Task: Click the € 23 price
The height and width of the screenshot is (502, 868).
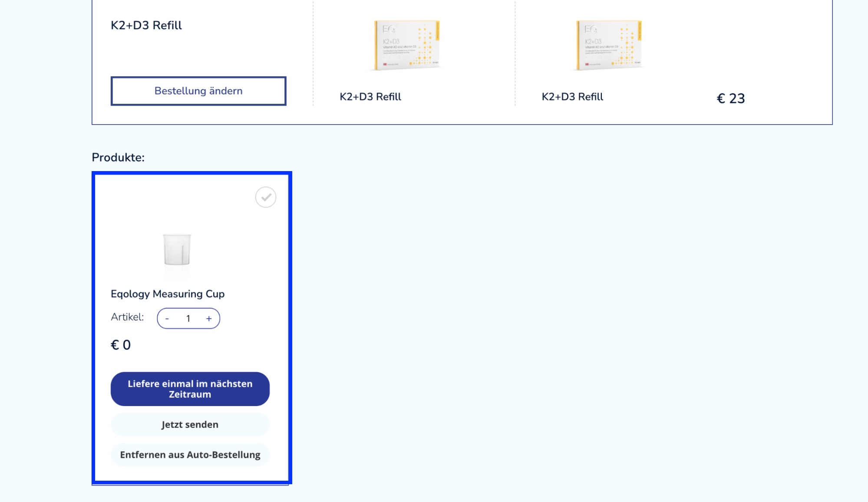Action: [730, 99]
